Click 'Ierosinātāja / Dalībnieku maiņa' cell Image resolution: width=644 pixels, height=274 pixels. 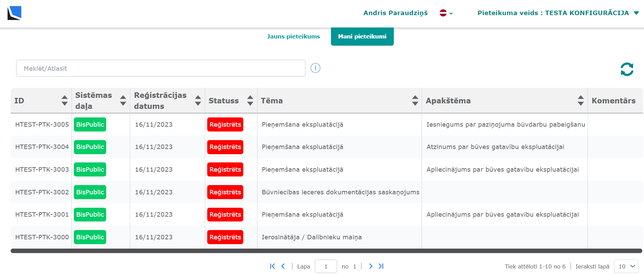312,237
